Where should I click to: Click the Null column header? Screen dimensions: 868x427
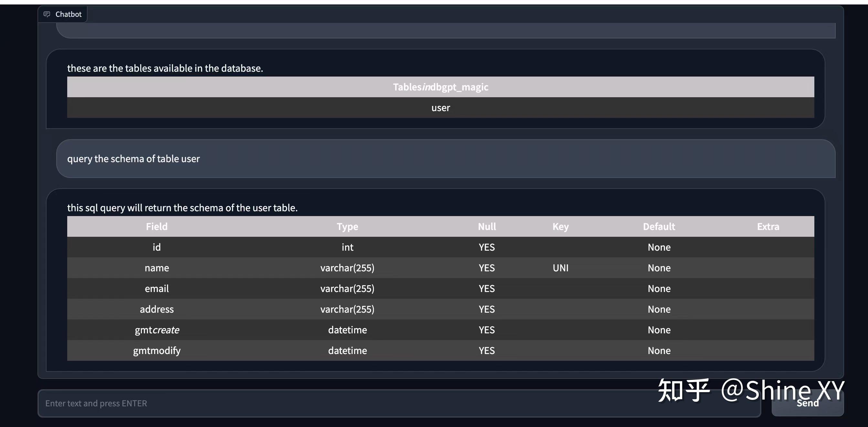[x=487, y=226]
